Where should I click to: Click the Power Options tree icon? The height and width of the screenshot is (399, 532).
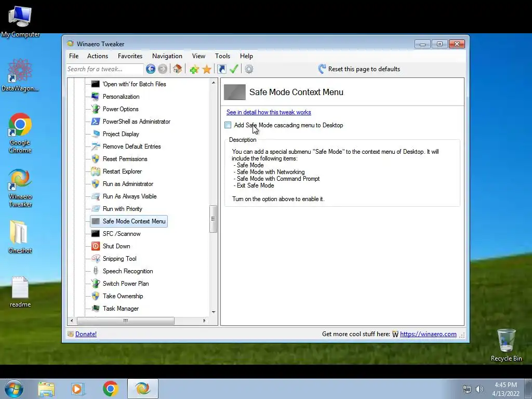(x=96, y=109)
